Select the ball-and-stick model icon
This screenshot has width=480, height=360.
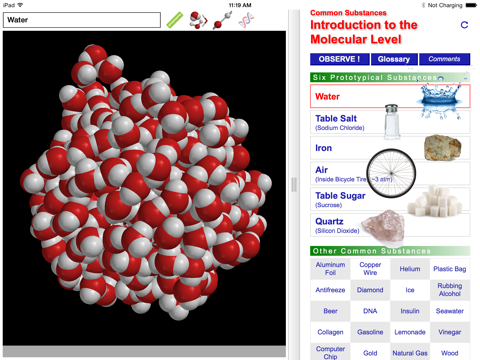coord(222,20)
